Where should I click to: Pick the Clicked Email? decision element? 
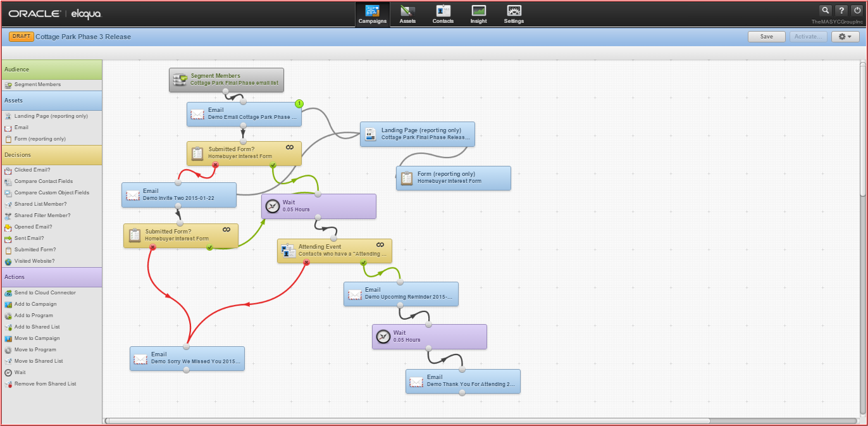click(x=32, y=170)
